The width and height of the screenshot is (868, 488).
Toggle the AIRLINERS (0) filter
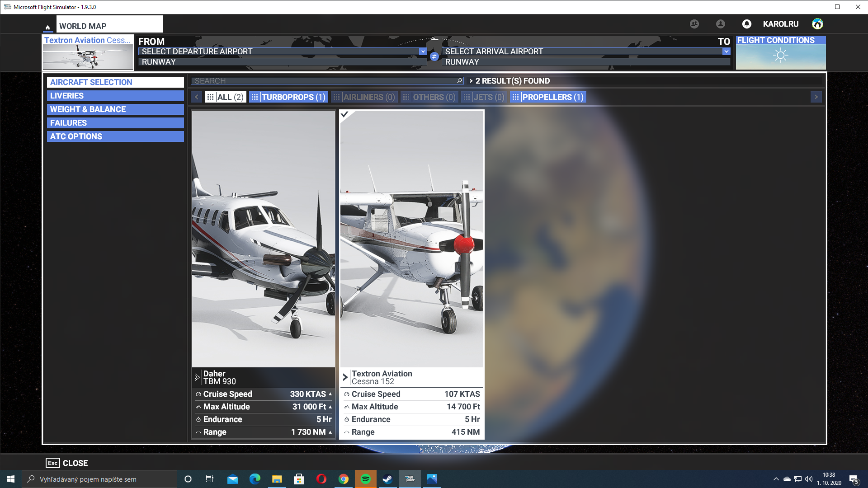(x=364, y=97)
